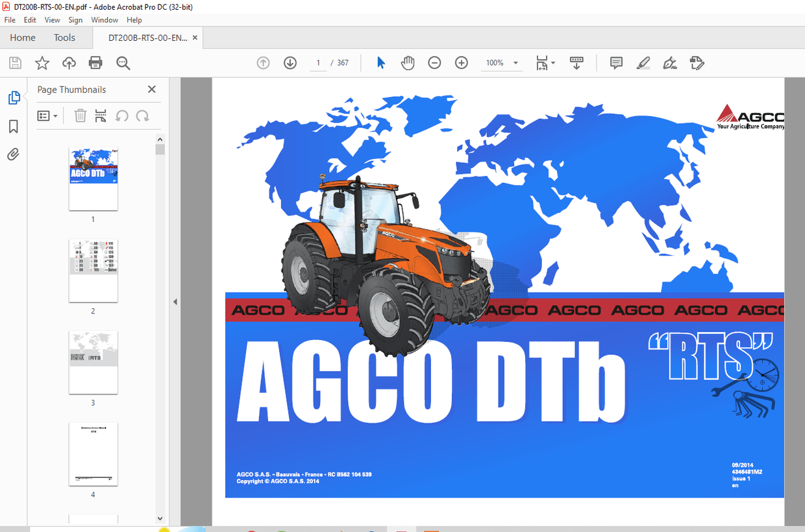The image size is (805, 532).
Task: Delete the selected page thumbnail
Action: pos(80,115)
